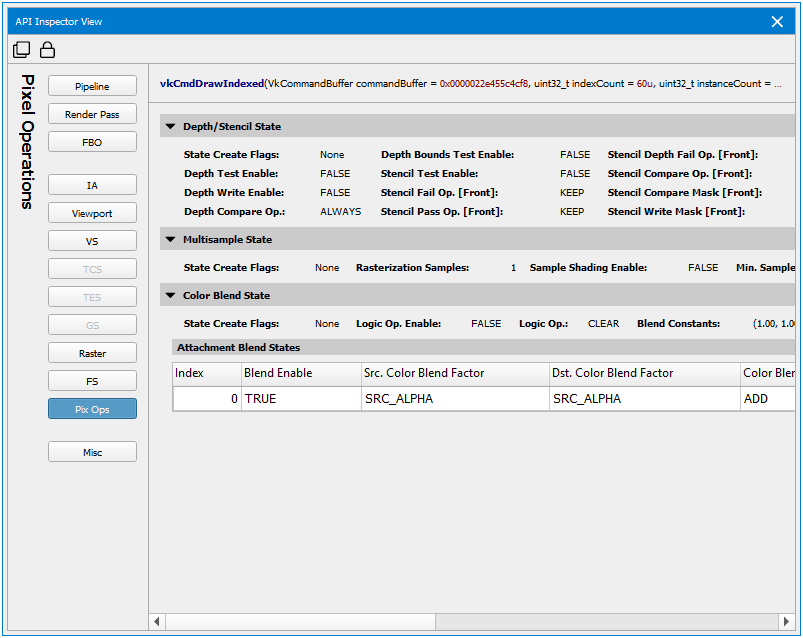
Task: Switch to the Render Pass tab
Action: click(92, 115)
